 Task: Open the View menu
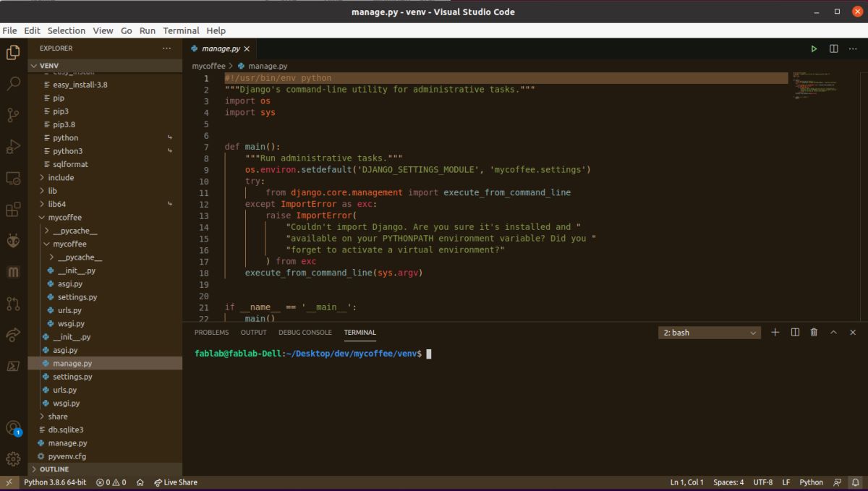click(x=103, y=30)
